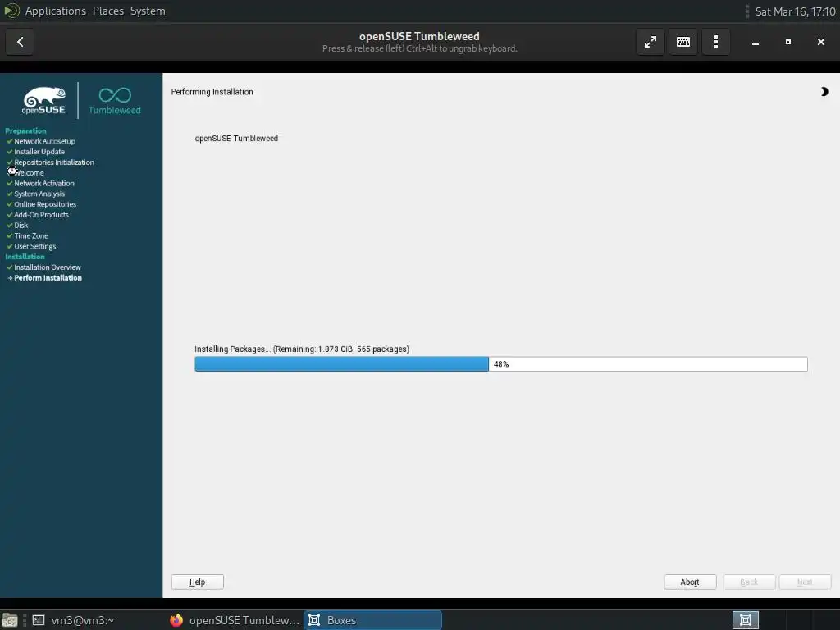
Task: Select Repositories Initialization step
Action: [x=53, y=162]
